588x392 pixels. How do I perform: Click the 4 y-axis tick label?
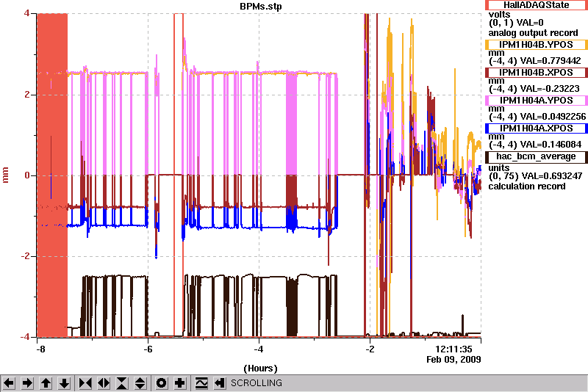pyautogui.click(x=26, y=13)
